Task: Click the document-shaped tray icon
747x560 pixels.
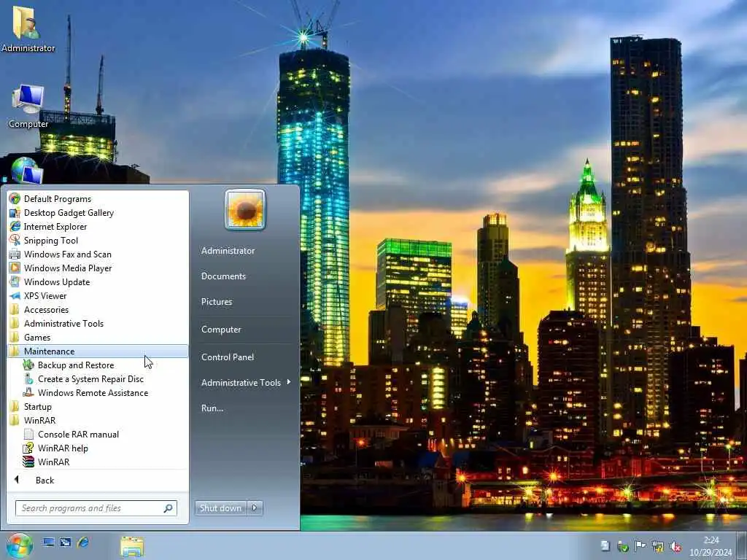Action: pyautogui.click(x=605, y=546)
